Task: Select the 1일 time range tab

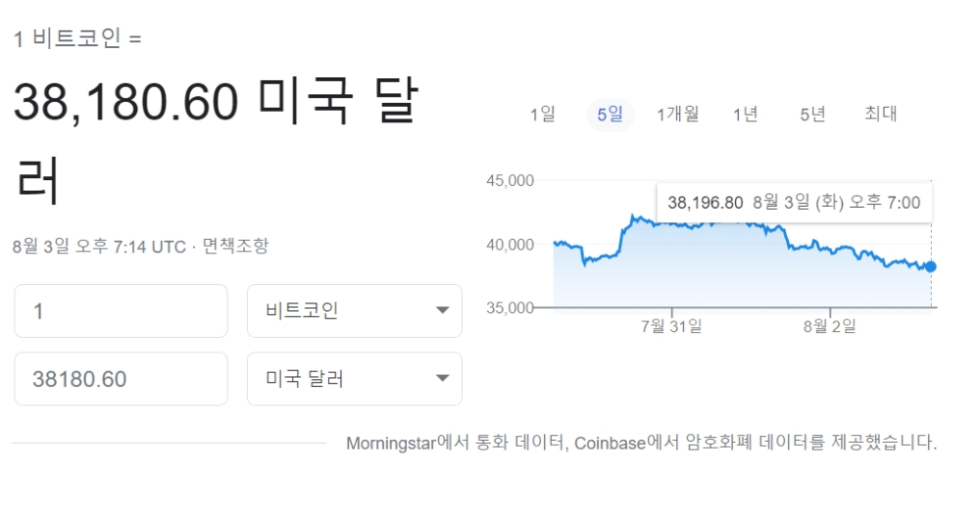Action: coord(543,115)
